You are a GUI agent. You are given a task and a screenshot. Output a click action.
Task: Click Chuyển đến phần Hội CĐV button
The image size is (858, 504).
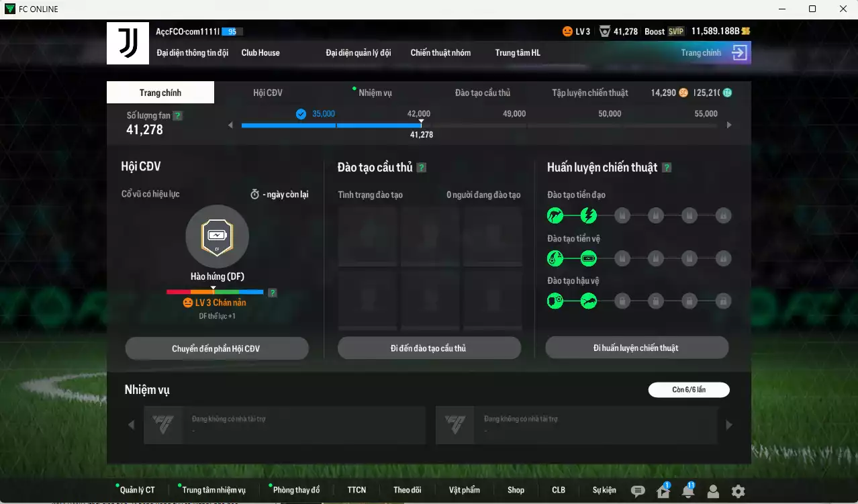(x=216, y=348)
